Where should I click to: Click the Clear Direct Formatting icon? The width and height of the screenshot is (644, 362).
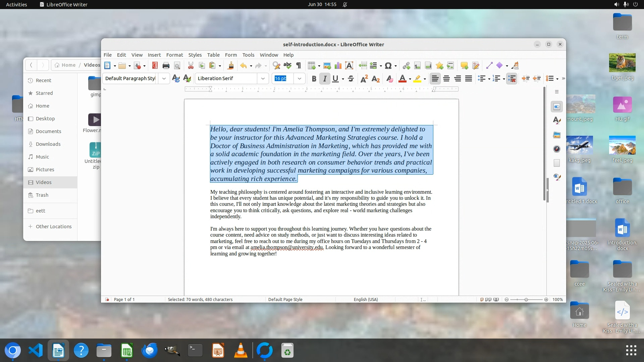[x=389, y=79]
